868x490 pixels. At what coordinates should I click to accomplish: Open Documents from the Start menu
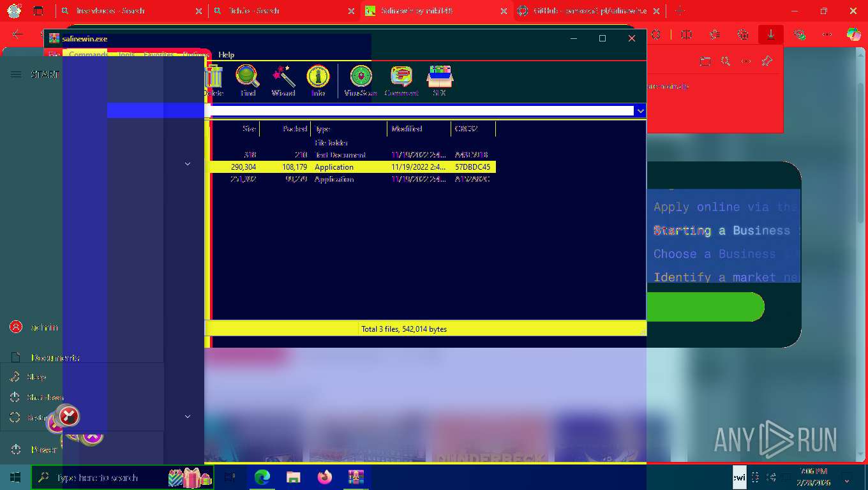pyautogui.click(x=45, y=358)
